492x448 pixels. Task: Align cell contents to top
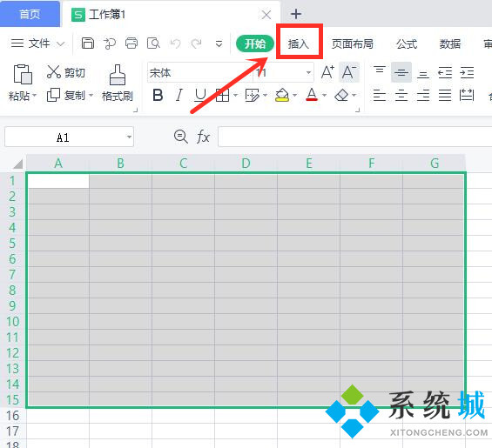(380, 70)
